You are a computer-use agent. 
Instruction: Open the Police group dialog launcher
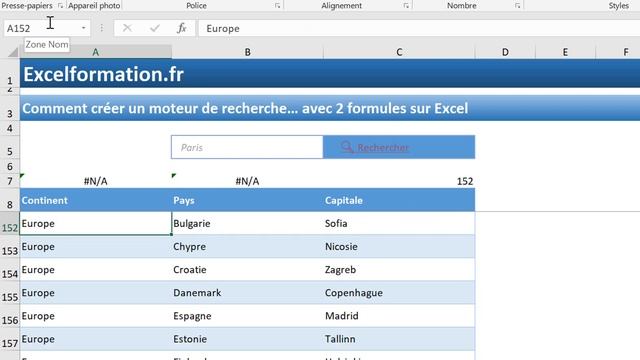pyautogui.click(x=278, y=6)
